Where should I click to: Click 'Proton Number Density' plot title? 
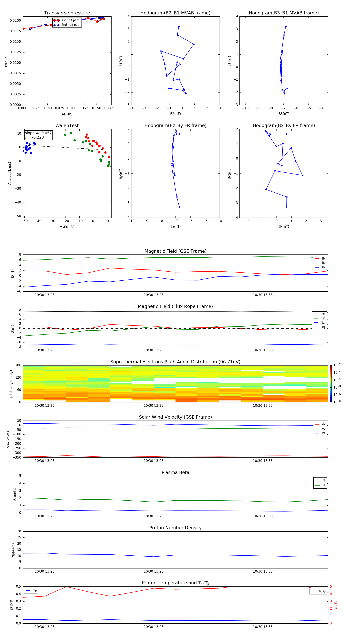coord(175,528)
